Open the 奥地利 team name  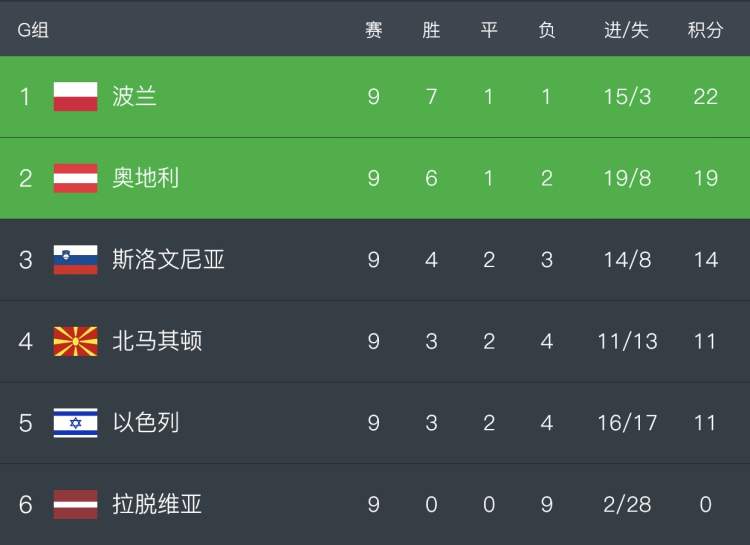click(146, 178)
